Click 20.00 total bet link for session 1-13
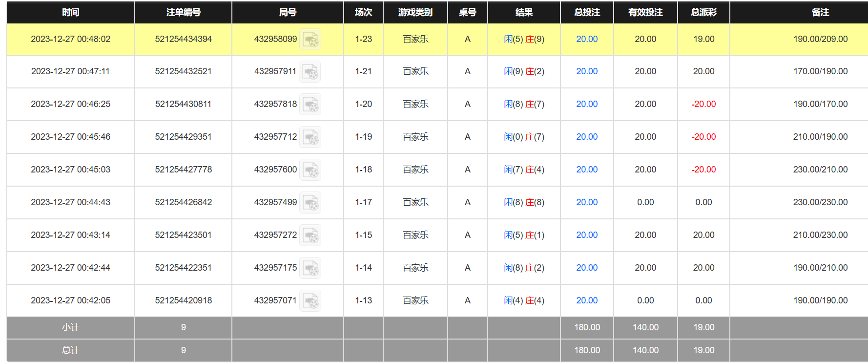Viewport: 868px width, 363px height. 586,300
